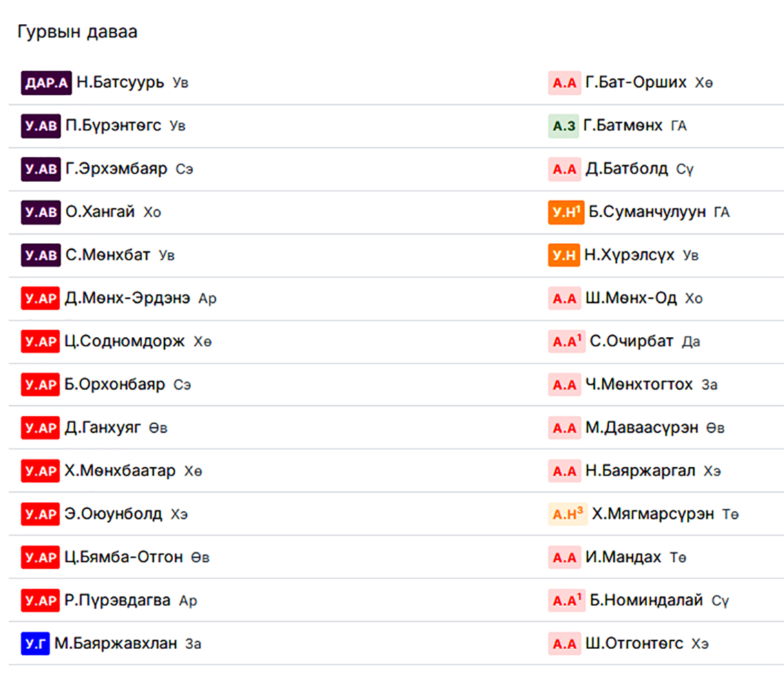The image size is (784, 684).
Task: Click the У.АР badge beside Д.Мөнх-Эрдэнэ
Action: [40, 298]
